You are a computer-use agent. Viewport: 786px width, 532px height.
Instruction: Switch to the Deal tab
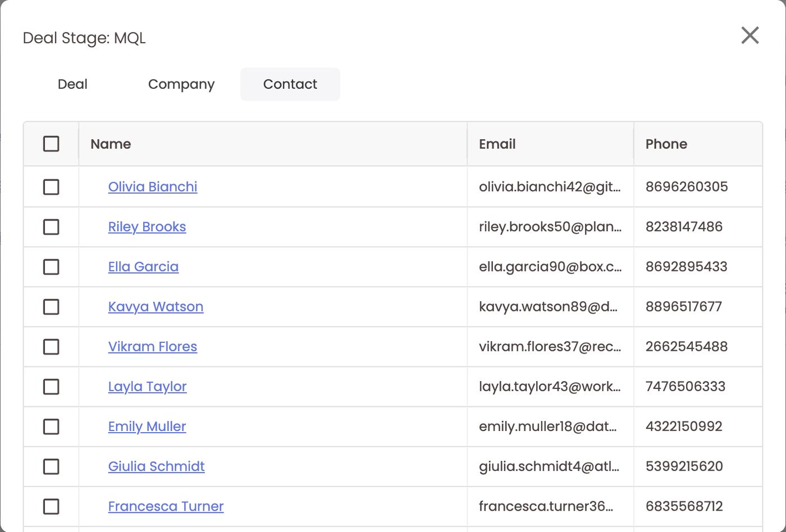pyautogui.click(x=72, y=84)
